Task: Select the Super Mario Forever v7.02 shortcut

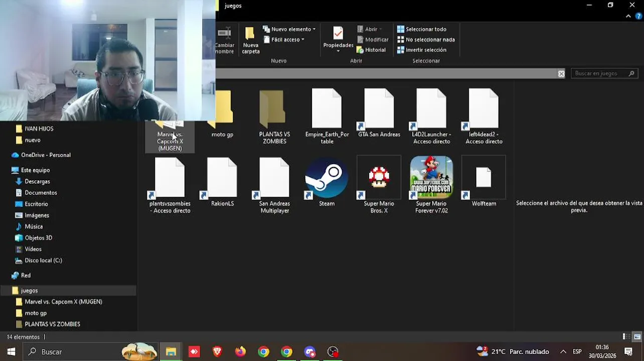Action: coord(431,186)
